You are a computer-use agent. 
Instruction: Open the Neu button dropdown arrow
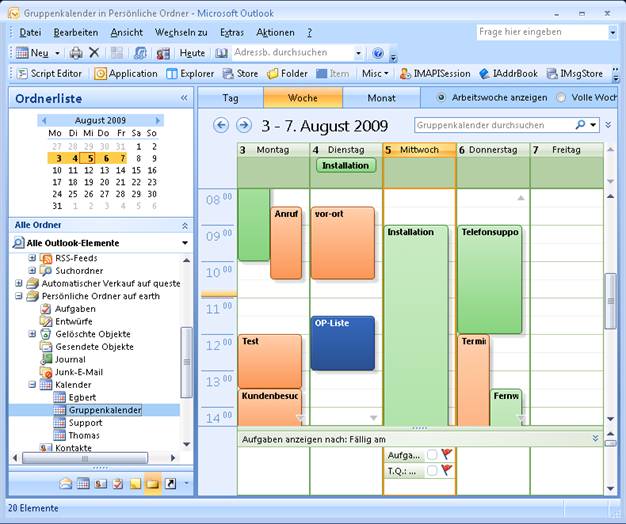(57, 53)
